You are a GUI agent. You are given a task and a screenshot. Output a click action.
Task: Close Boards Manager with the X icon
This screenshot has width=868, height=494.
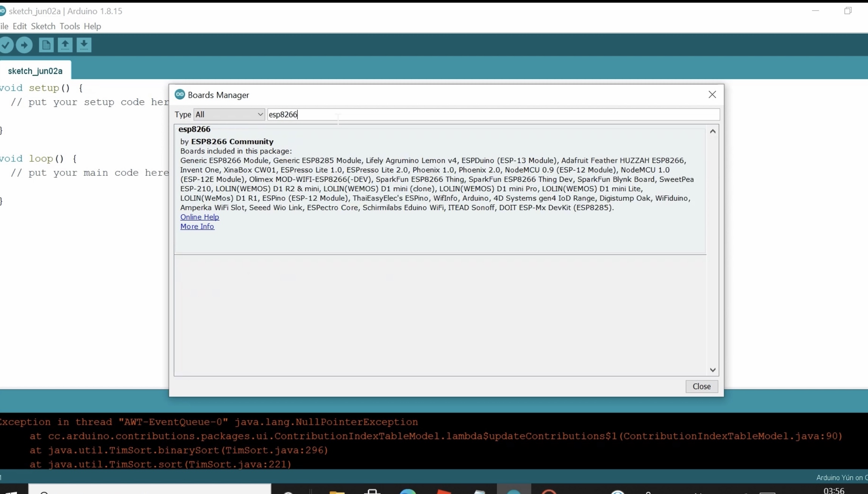pos(712,94)
